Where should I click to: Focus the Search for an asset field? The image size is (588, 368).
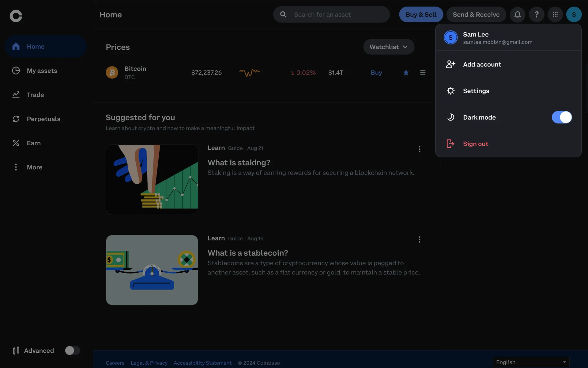click(337, 14)
